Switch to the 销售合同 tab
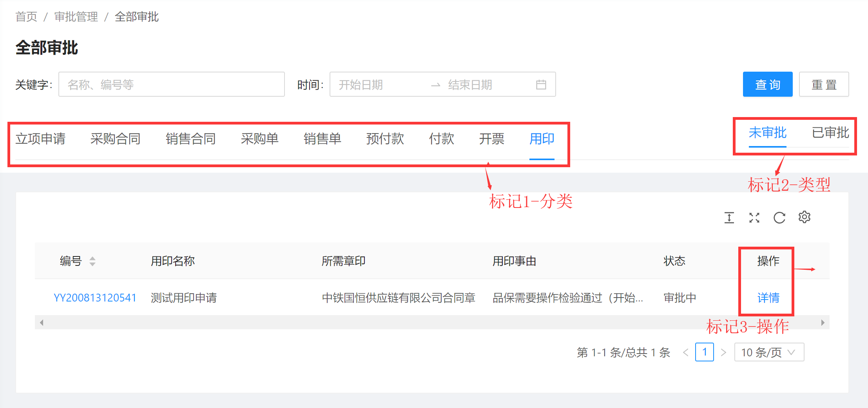 190,139
